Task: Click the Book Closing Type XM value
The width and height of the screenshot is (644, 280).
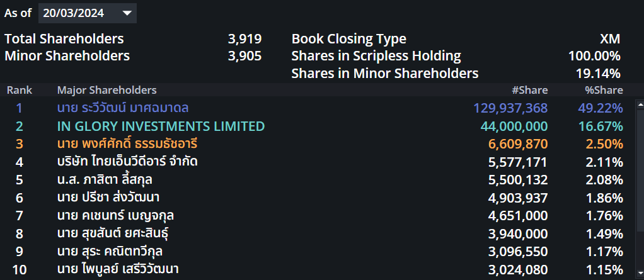Action: tap(610, 39)
